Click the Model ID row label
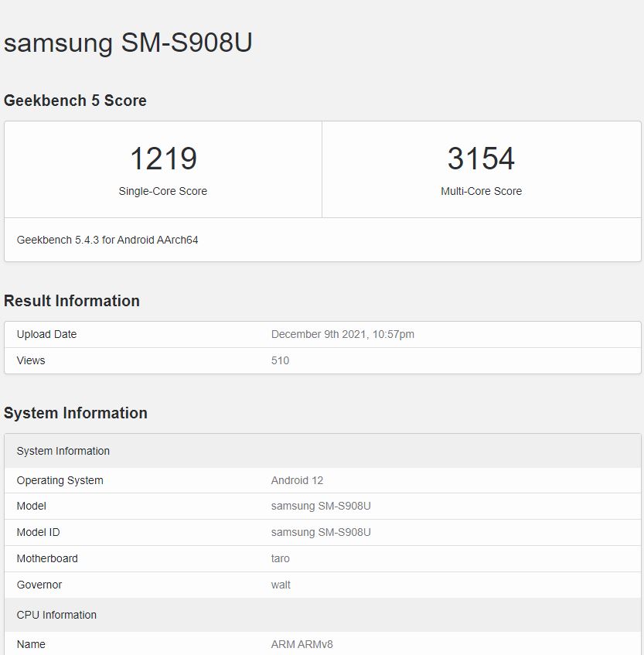 click(x=38, y=532)
